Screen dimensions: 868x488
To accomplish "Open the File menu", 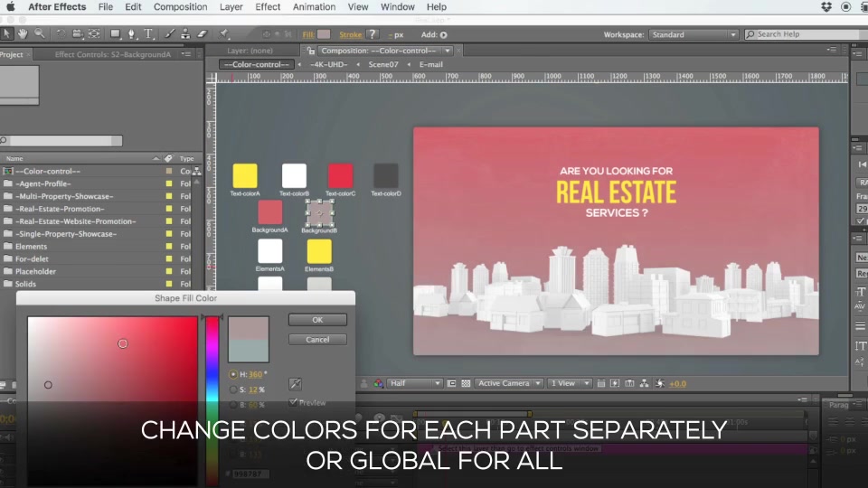I will (105, 6).
